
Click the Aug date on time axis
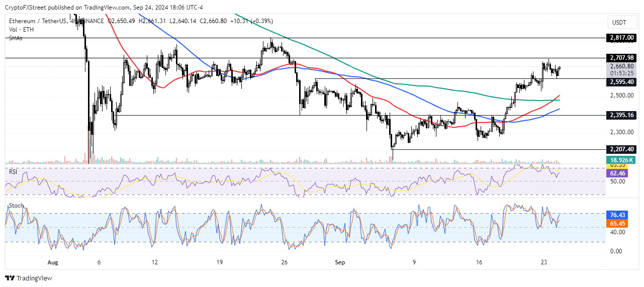point(53,262)
